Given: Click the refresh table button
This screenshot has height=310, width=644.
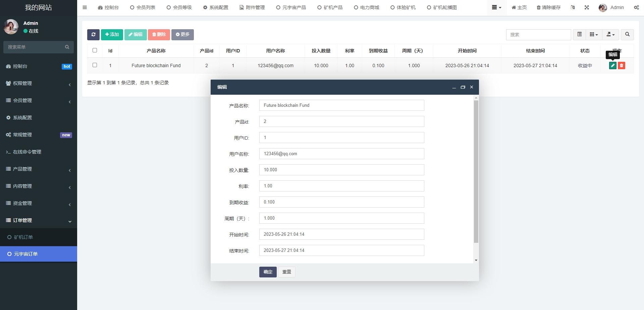Looking at the screenshot, I should (x=93, y=35).
